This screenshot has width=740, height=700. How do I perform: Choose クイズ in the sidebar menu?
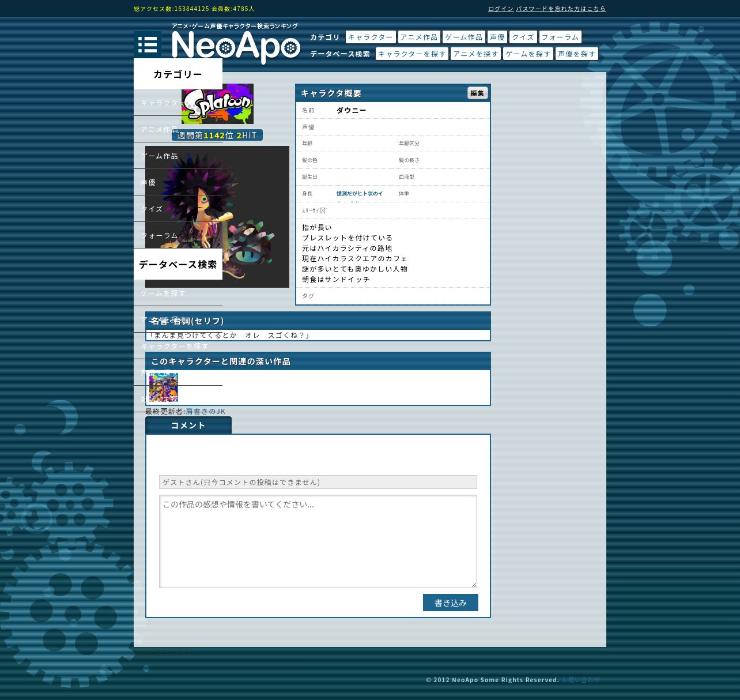178,209
